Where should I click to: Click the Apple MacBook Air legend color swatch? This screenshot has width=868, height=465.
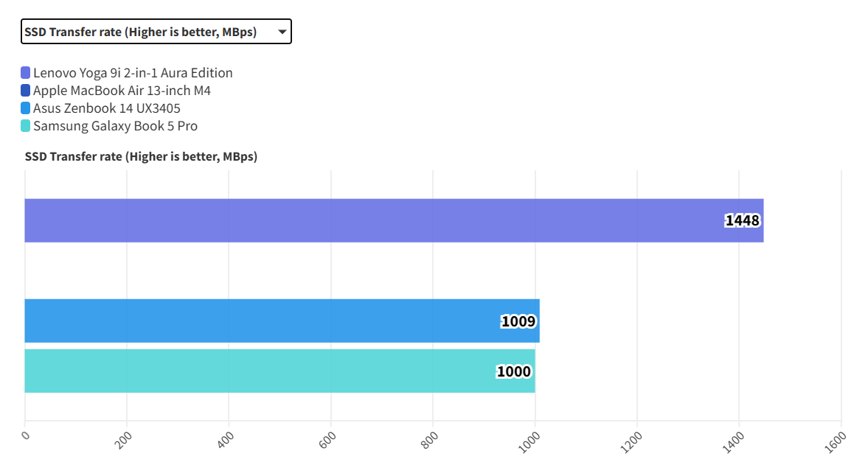click(x=26, y=91)
